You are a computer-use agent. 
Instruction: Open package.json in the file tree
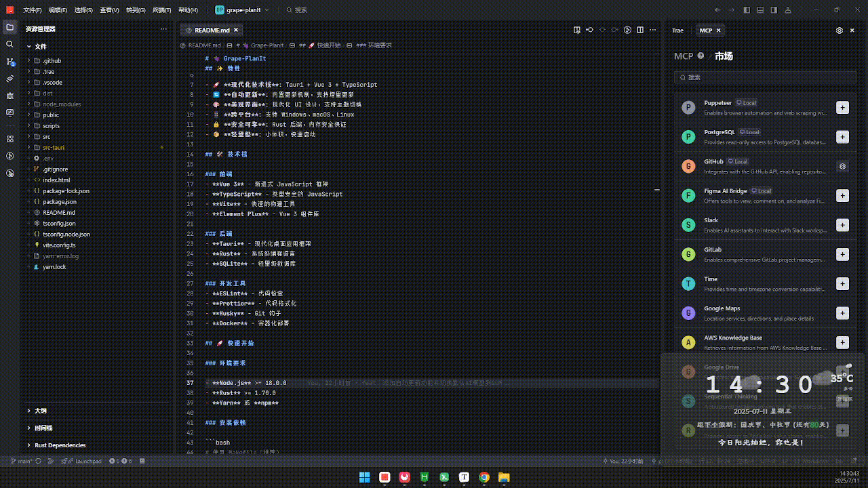60,202
